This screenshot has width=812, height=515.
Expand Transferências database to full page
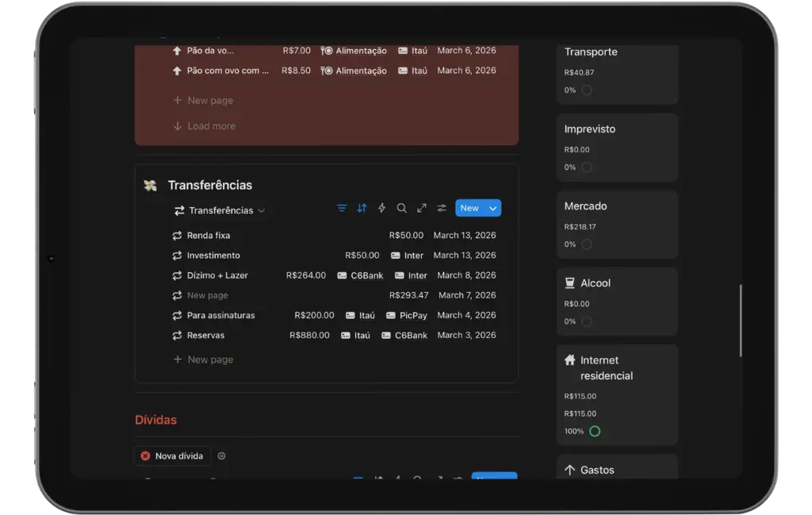(422, 208)
